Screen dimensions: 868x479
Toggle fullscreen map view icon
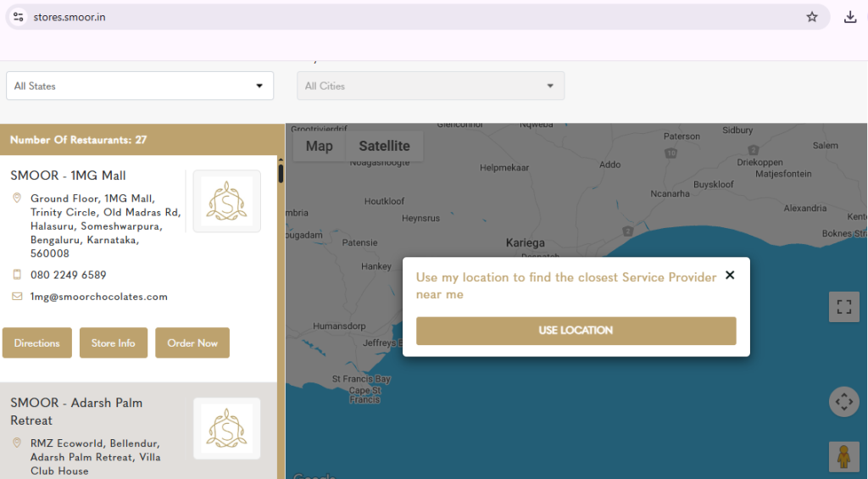[x=843, y=307]
